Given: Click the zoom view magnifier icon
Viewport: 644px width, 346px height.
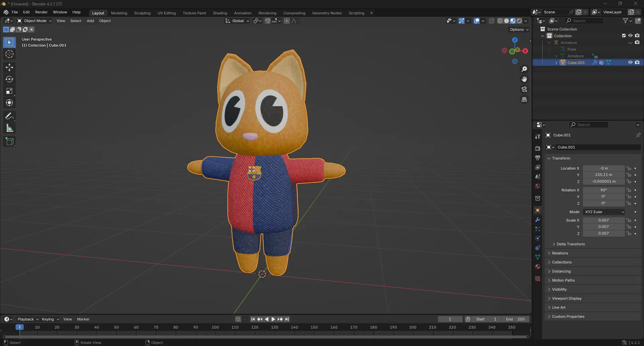Looking at the screenshot, I should (524, 69).
